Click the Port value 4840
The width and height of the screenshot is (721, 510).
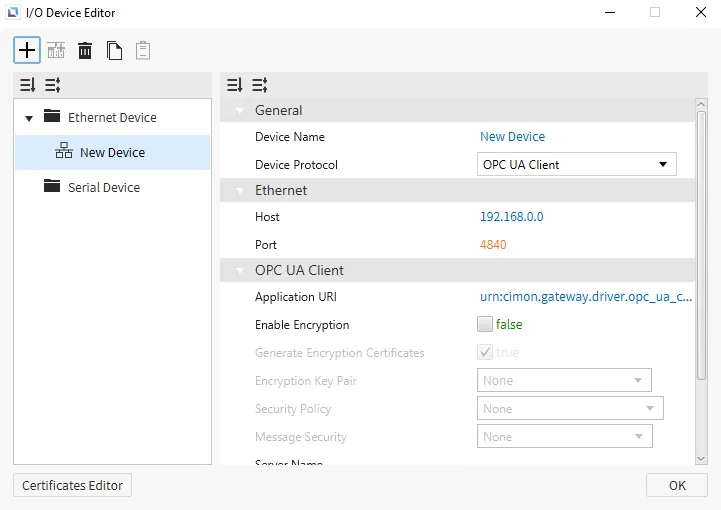tap(493, 244)
